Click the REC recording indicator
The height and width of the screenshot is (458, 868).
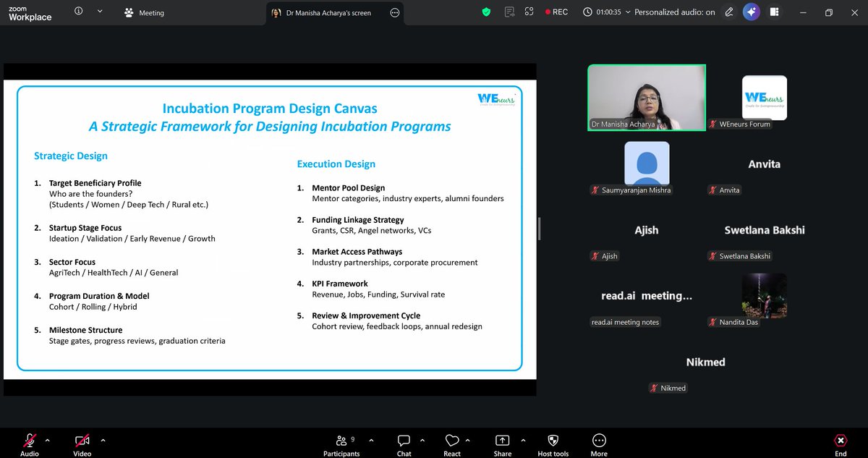(x=556, y=12)
